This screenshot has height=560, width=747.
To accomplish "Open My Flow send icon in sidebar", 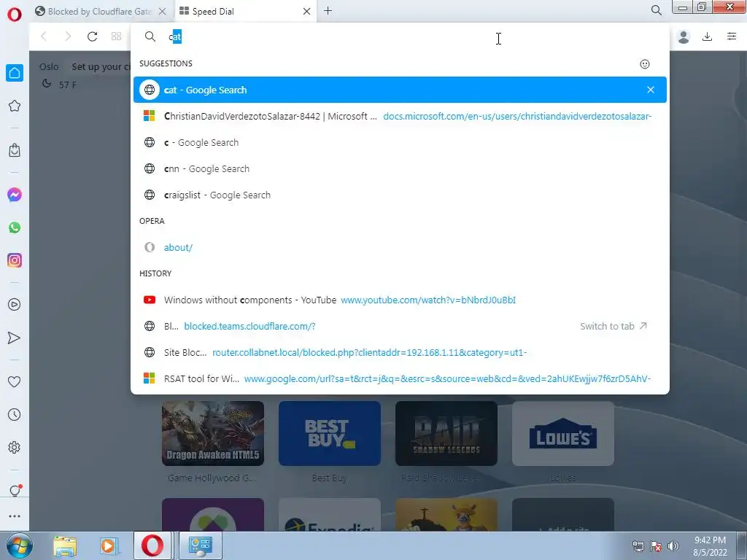I will pos(15,338).
